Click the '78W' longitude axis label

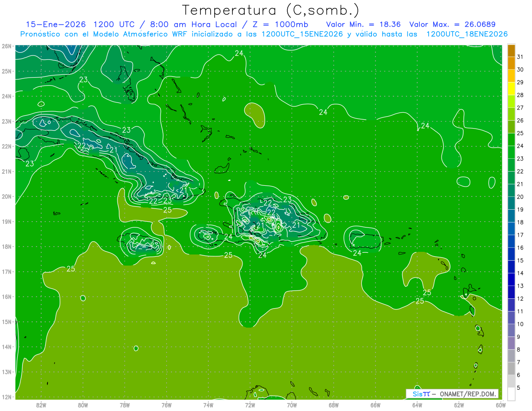coord(125,404)
